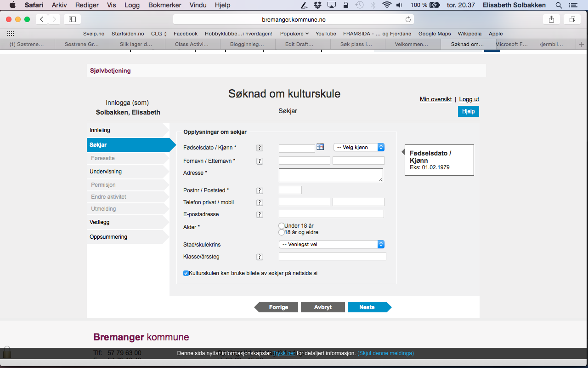Click the E-postadresse input field
588x368 pixels.
click(x=331, y=214)
